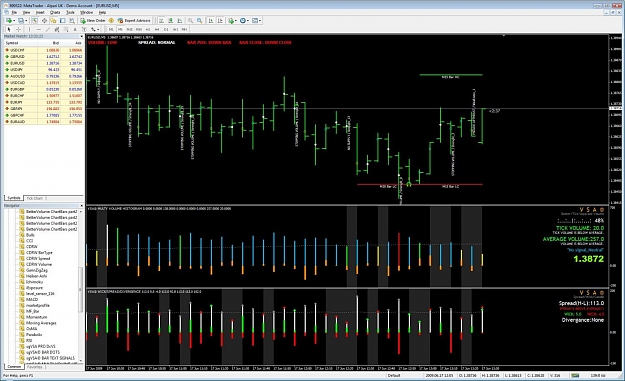
Task: Open the Charts menu
Action: (55, 12)
